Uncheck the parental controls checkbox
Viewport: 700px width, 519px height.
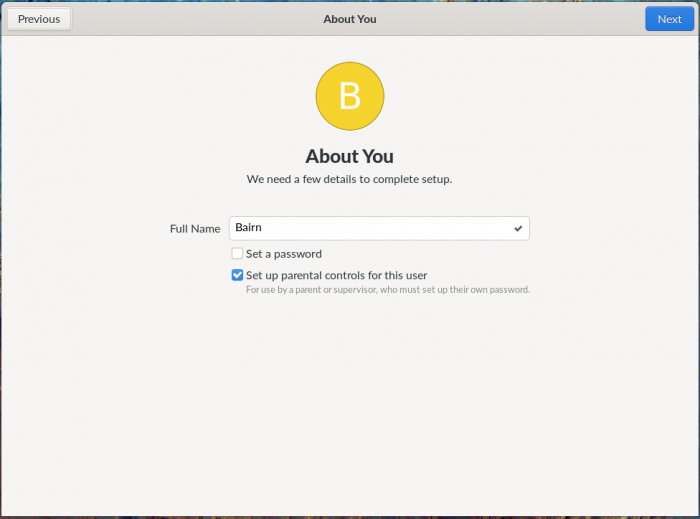pos(237,275)
